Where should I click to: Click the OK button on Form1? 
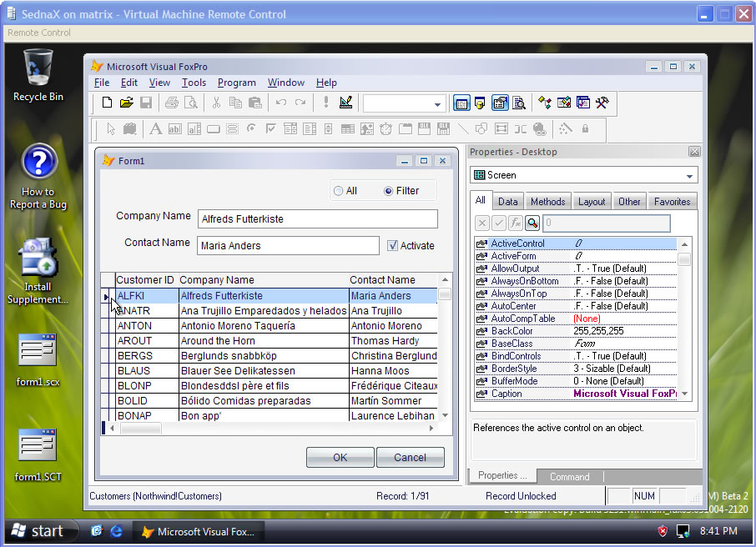[340, 457]
